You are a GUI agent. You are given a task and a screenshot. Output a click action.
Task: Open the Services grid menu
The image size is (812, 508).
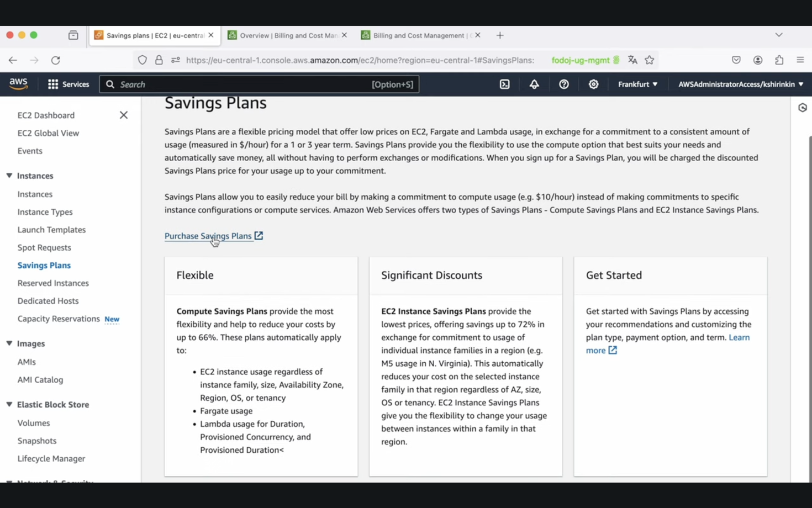click(x=68, y=84)
